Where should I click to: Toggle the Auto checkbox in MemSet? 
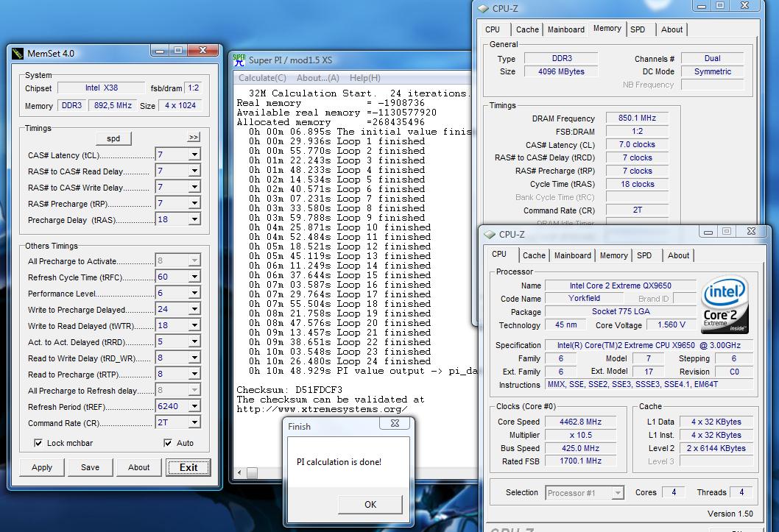[168, 443]
